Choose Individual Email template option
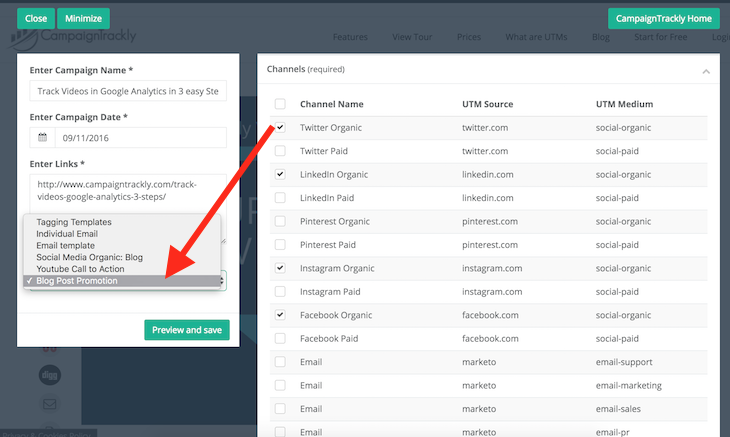 (122, 234)
